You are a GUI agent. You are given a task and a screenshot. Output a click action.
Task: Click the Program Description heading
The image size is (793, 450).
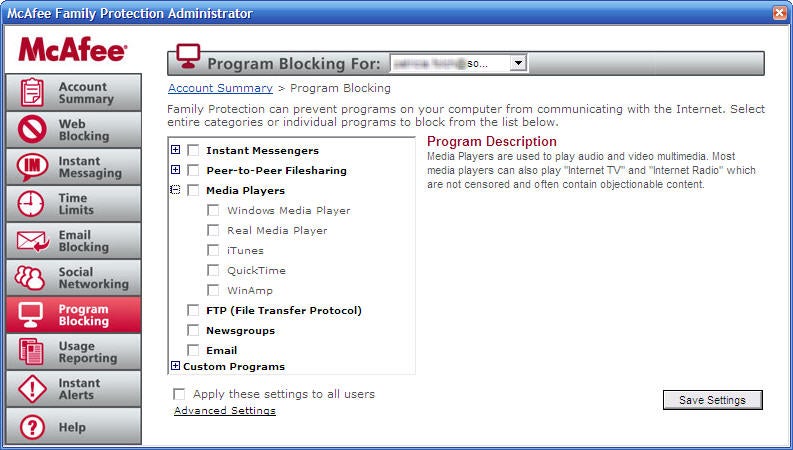click(492, 142)
